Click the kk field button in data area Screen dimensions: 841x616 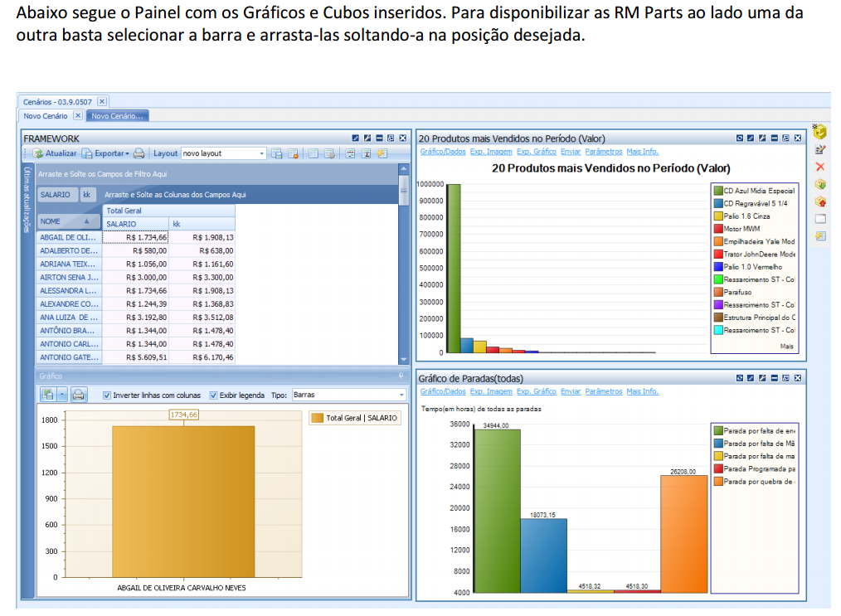87,195
